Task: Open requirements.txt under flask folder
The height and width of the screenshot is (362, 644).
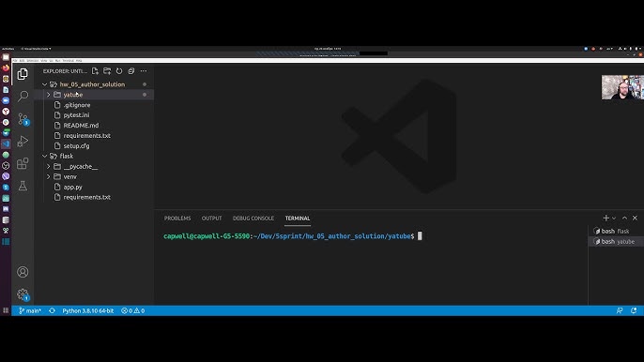Action: pos(86,197)
